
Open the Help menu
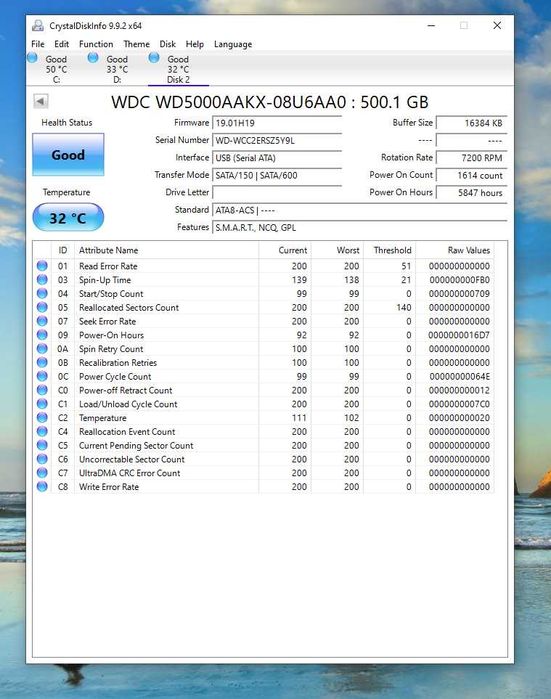(x=195, y=44)
